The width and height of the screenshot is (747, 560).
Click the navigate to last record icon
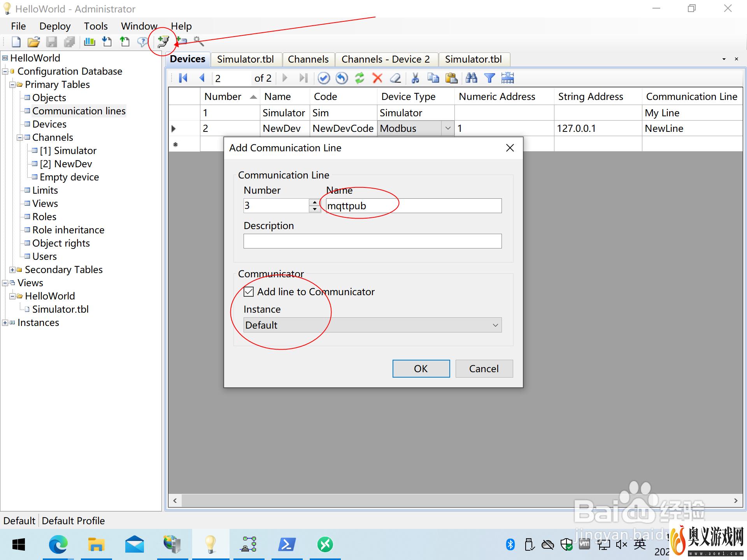click(x=303, y=78)
